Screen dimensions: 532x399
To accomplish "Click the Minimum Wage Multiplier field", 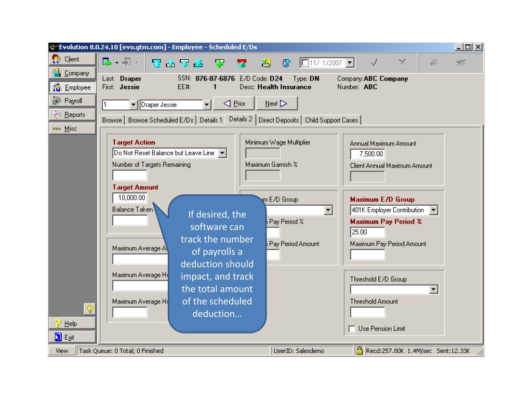I will pos(263,153).
